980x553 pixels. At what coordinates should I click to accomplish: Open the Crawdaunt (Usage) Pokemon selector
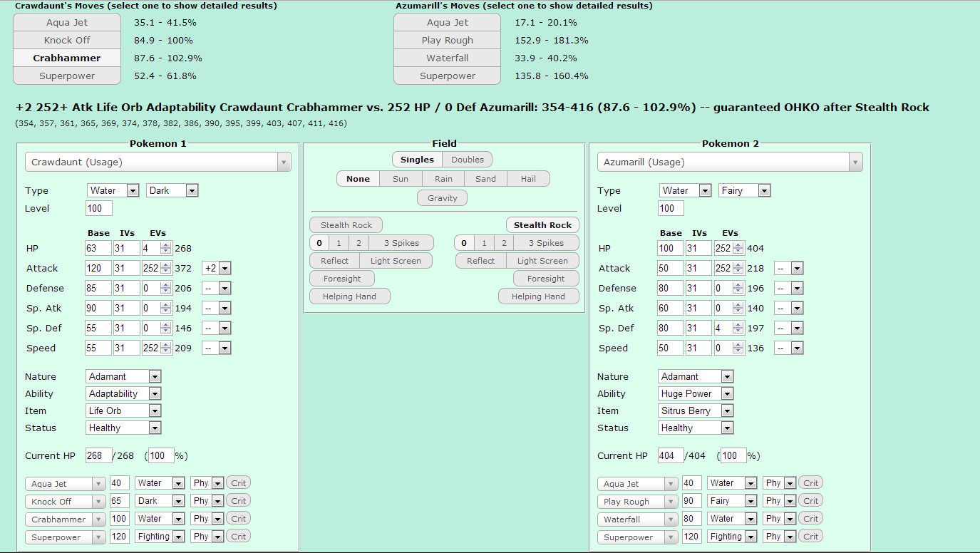(x=158, y=162)
